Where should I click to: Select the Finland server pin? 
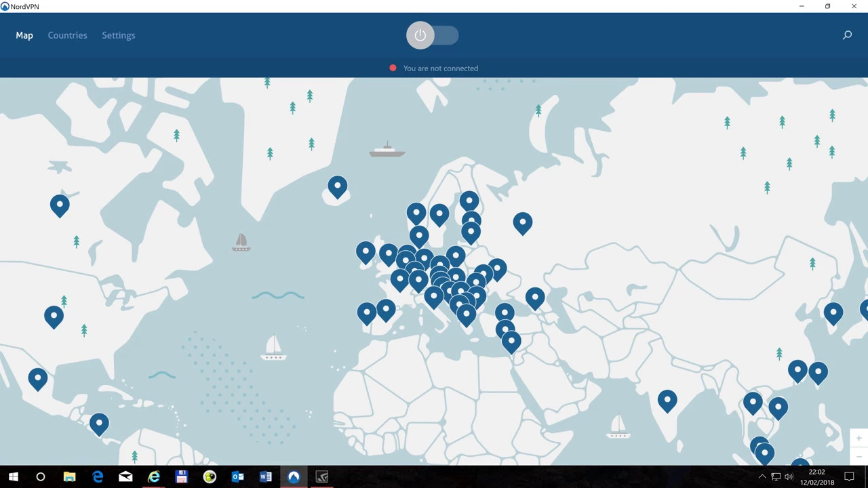pyautogui.click(x=469, y=201)
